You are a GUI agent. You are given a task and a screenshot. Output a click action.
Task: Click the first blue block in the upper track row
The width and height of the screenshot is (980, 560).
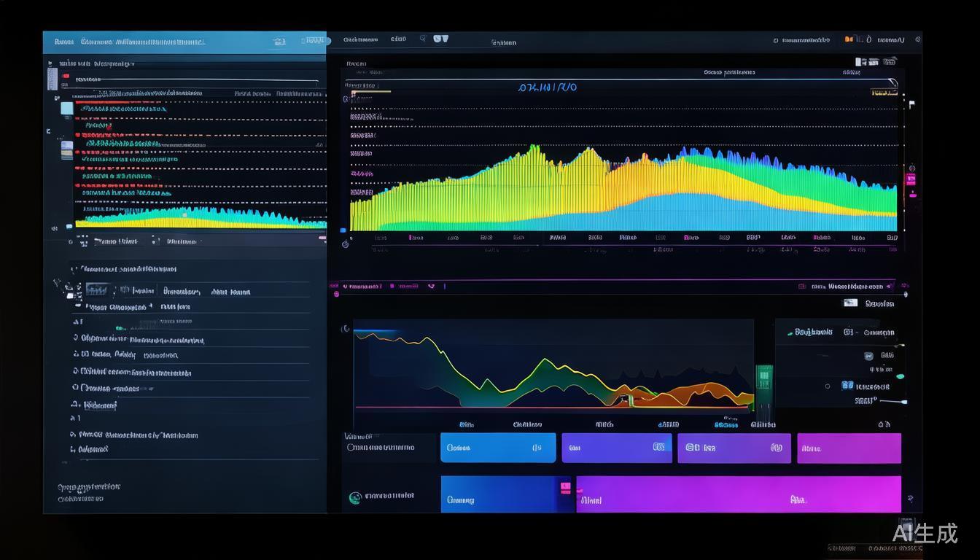tap(497, 448)
